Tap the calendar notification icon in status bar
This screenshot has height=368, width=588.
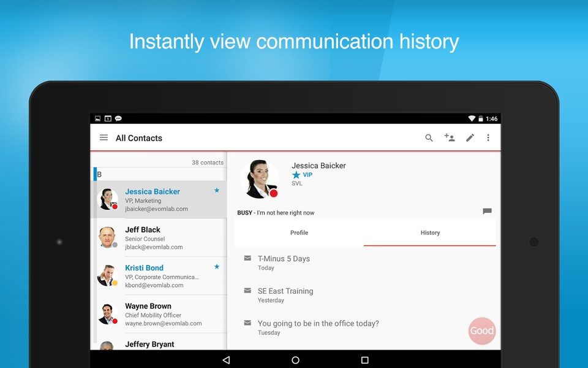point(108,118)
